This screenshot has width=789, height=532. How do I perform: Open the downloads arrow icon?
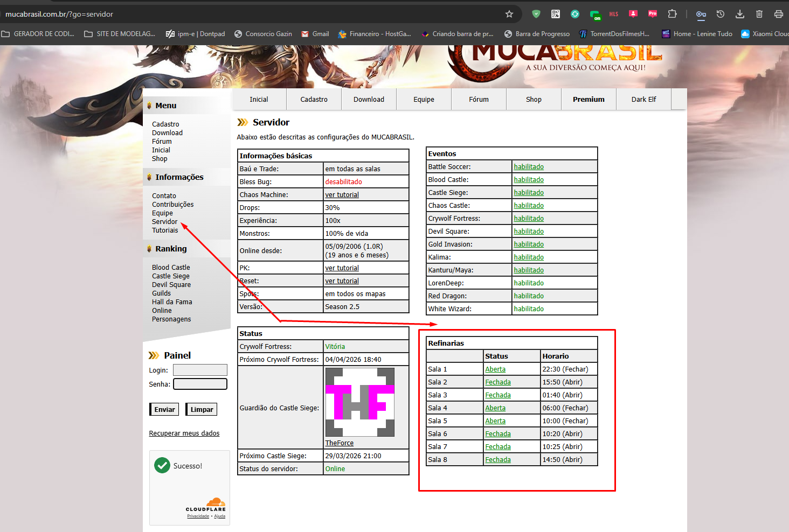tap(740, 14)
